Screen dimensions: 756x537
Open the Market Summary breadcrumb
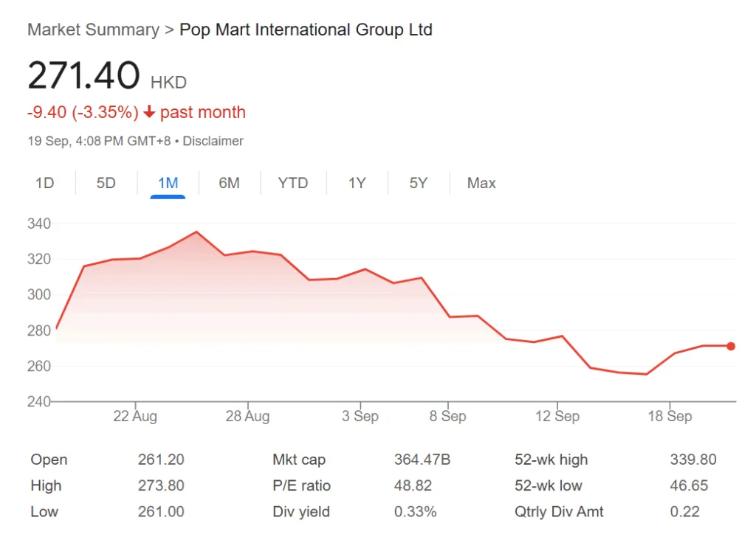(x=93, y=30)
